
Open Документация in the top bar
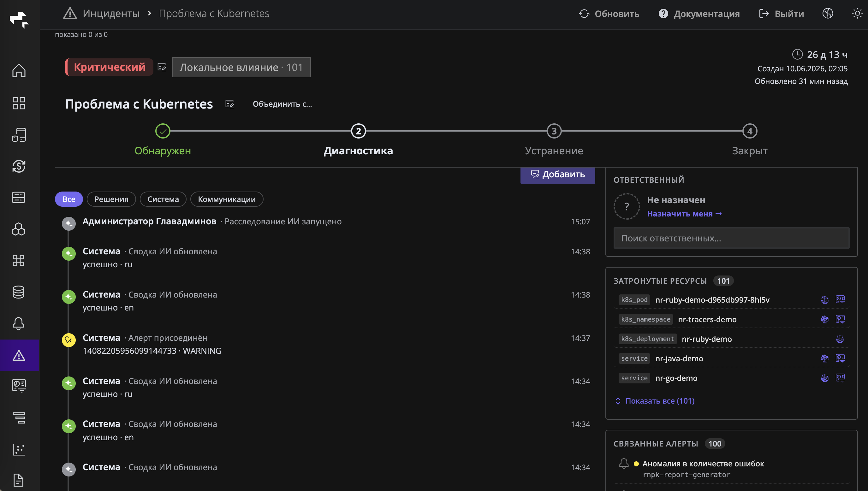(699, 14)
